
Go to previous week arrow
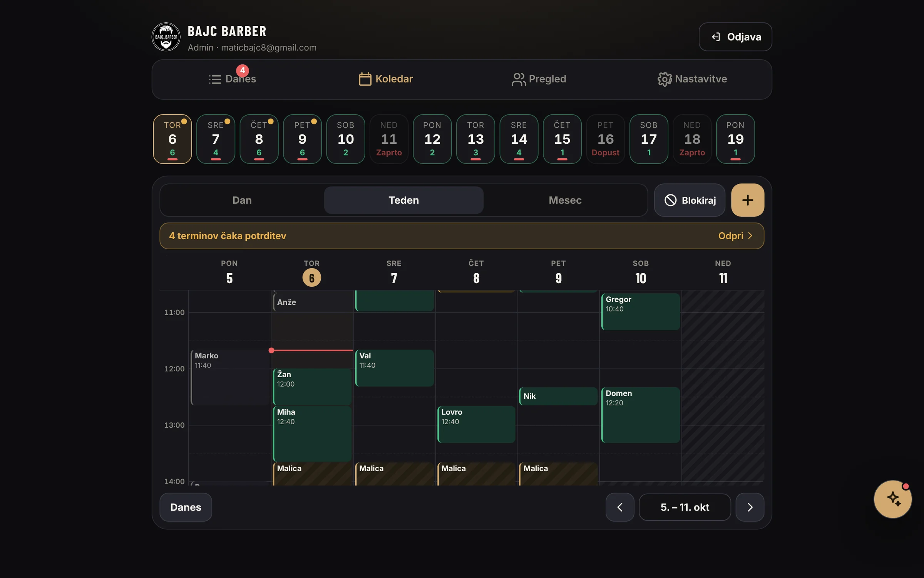620,507
